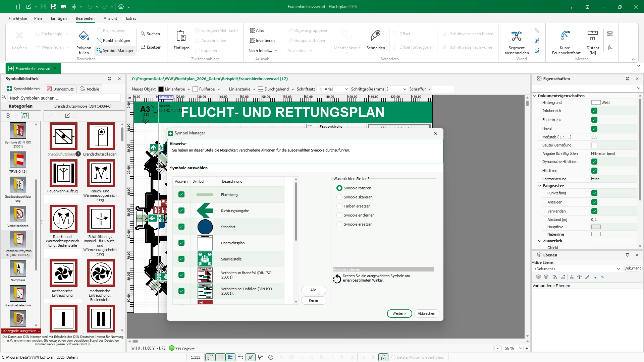Select Symbole skalieren radio option
644x362 pixels.
click(x=339, y=197)
